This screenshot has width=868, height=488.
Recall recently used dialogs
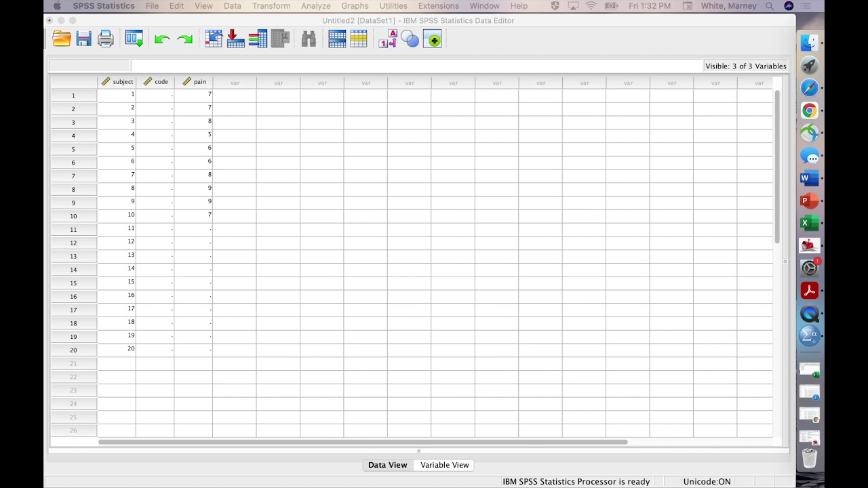134,39
